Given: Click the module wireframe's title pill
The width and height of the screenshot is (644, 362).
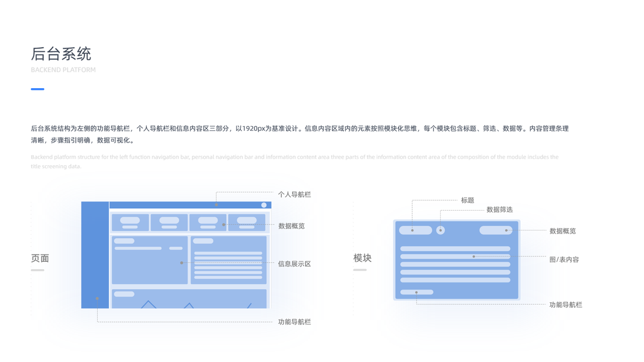Looking at the screenshot, I should click(x=416, y=230).
